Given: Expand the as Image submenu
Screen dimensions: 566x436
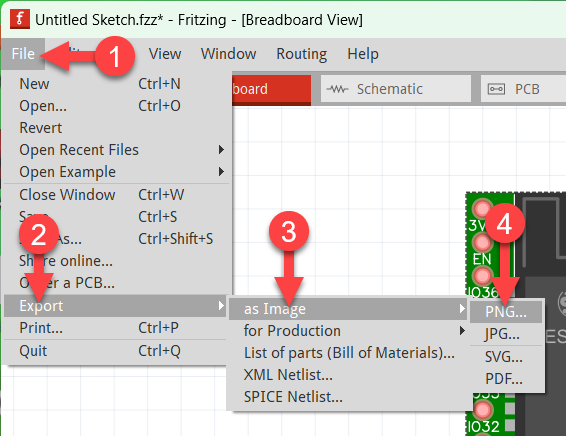Looking at the screenshot, I should pos(348,309).
